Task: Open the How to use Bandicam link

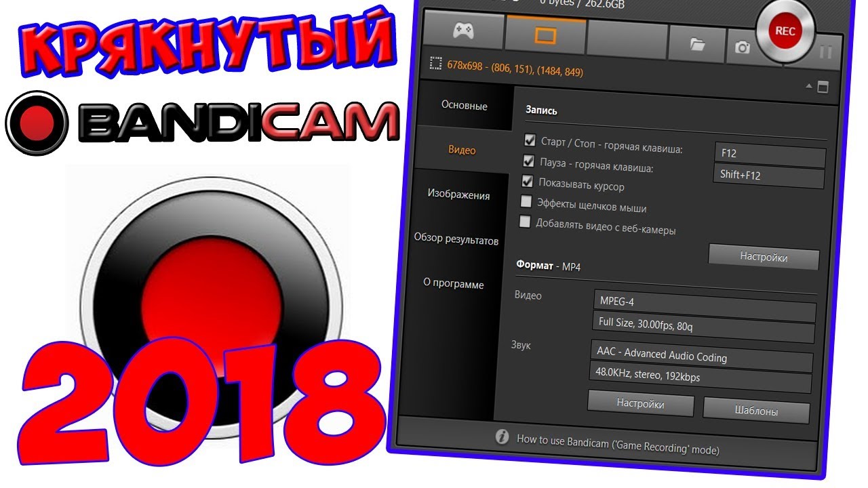Action: pyautogui.click(x=618, y=444)
